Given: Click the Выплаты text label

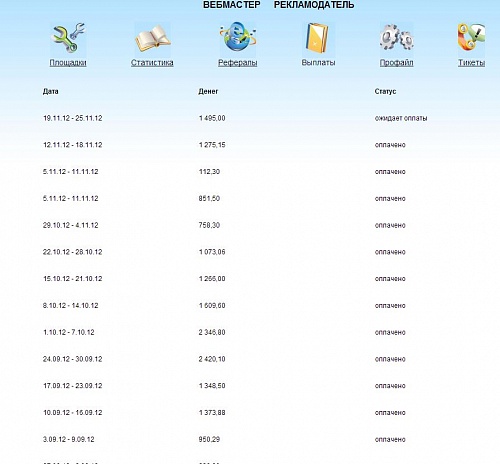Looking at the screenshot, I should tap(318, 63).
